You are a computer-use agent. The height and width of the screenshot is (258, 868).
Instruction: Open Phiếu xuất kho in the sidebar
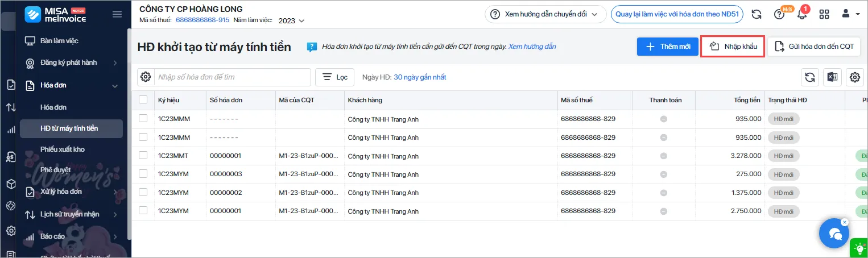63,149
